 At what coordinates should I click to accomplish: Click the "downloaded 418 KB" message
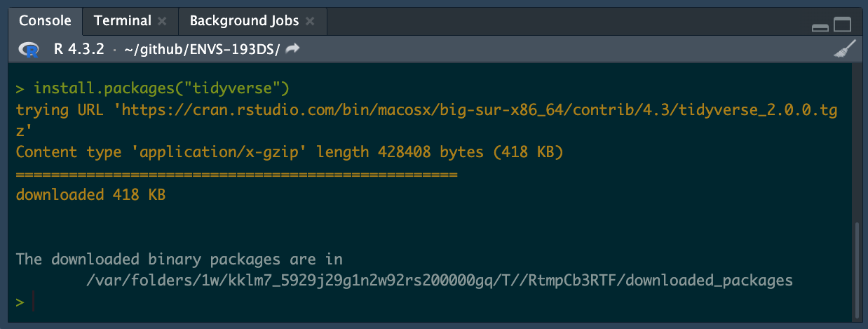click(x=90, y=195)
